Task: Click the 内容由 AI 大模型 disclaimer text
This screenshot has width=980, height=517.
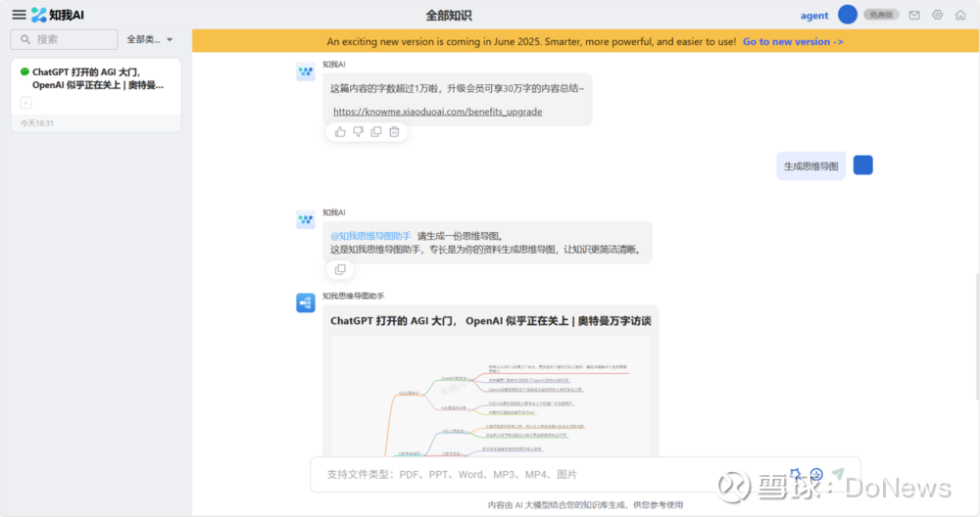Action: pyautogui.click(x=586, y=504)
